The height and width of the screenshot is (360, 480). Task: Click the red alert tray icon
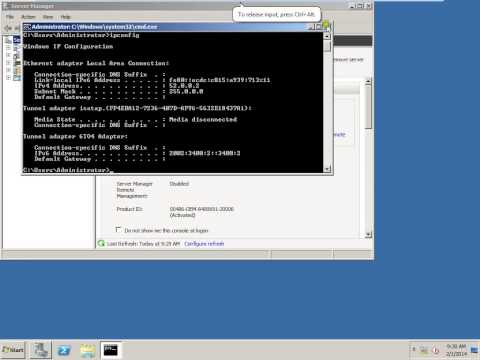click(x=435, y=350)
